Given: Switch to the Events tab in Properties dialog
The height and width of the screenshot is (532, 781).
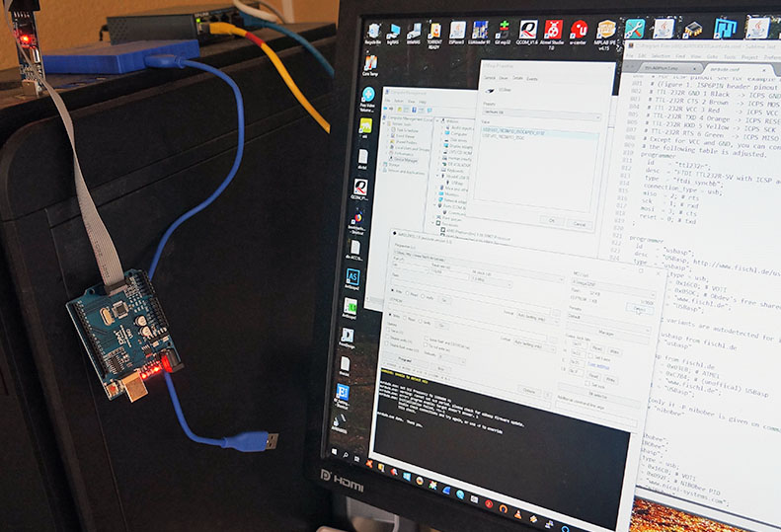Looking at the screenshot, I should pos(532,79).
